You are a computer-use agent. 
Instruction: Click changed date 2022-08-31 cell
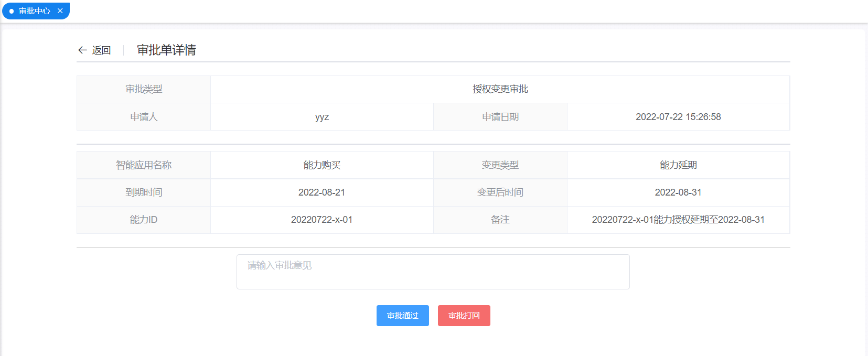[678, 192]
